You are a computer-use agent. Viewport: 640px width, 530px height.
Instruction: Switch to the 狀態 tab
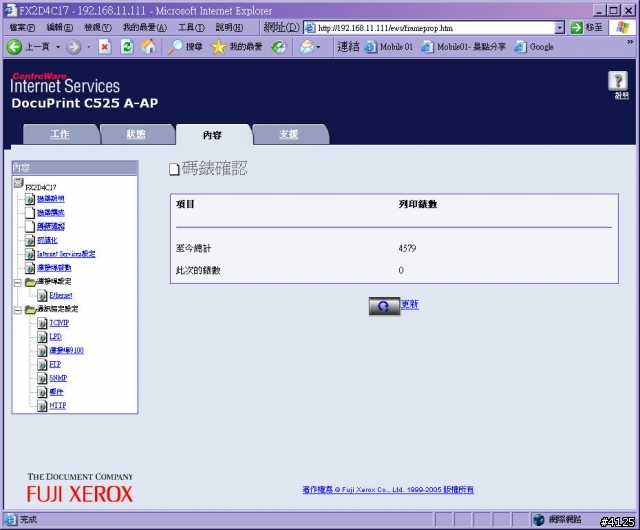point(137,134)
